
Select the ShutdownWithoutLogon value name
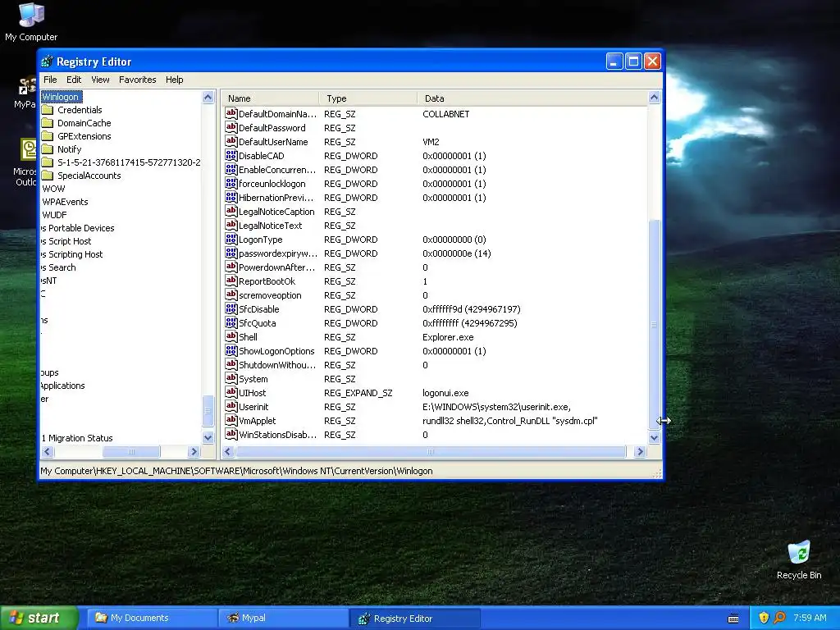(277, 365)
